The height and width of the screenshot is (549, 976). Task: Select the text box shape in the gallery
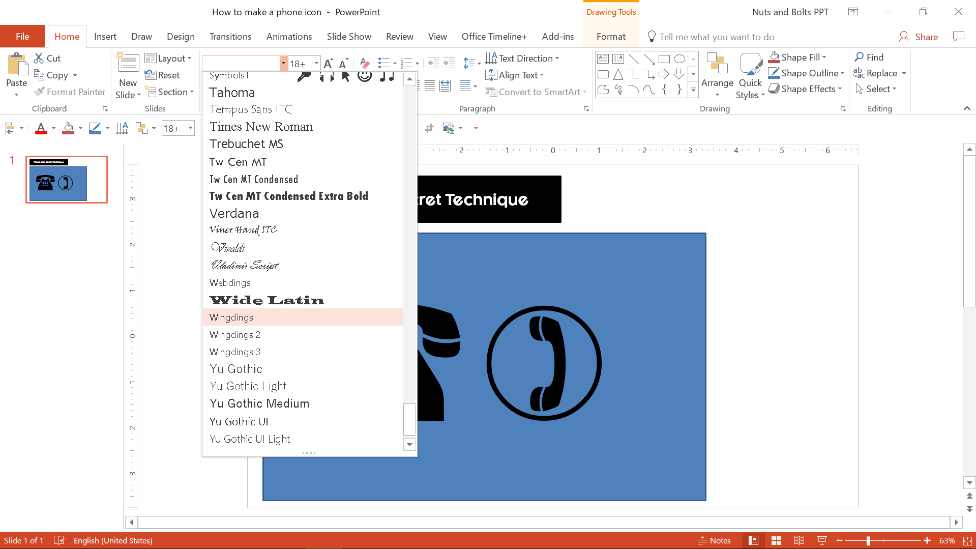click(x=603, y=59)
